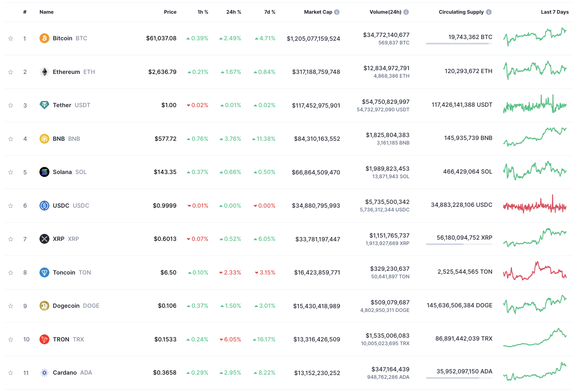Click the Solana logo icon

point(44,172)
